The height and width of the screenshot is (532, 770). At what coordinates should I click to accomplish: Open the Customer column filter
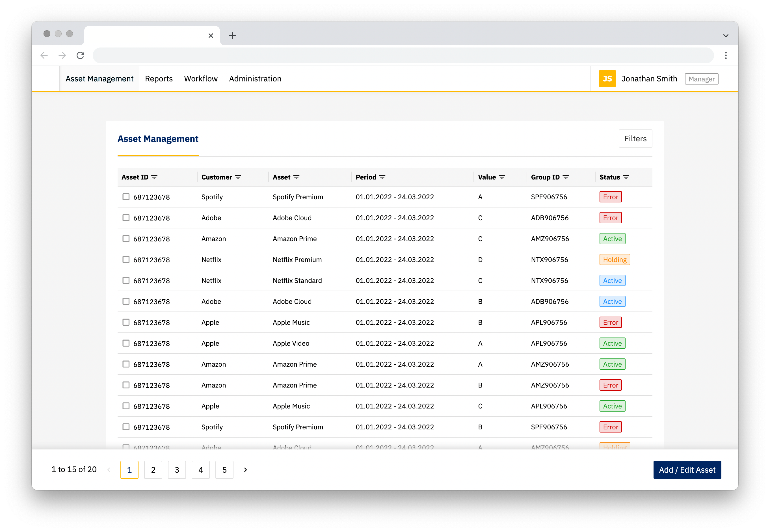[x=239, y=177]
